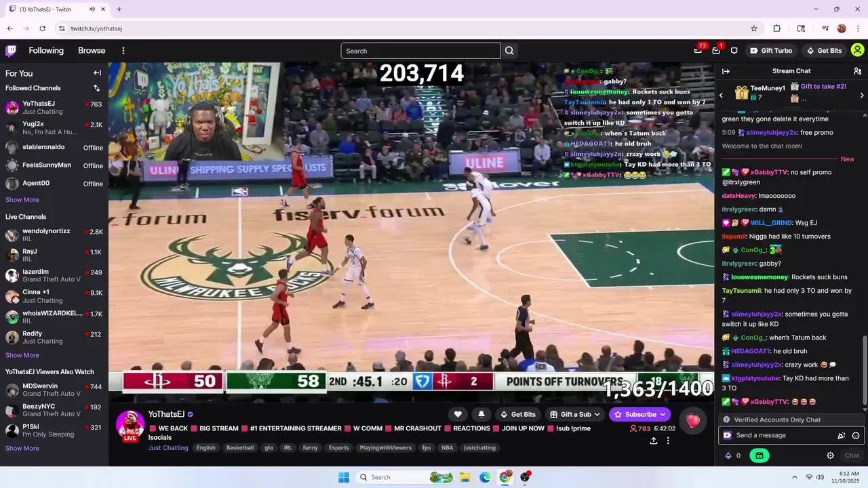This screenshot has width=868, height=488.
Task: Click Get Bits button below the video
Action: point(517,414)
